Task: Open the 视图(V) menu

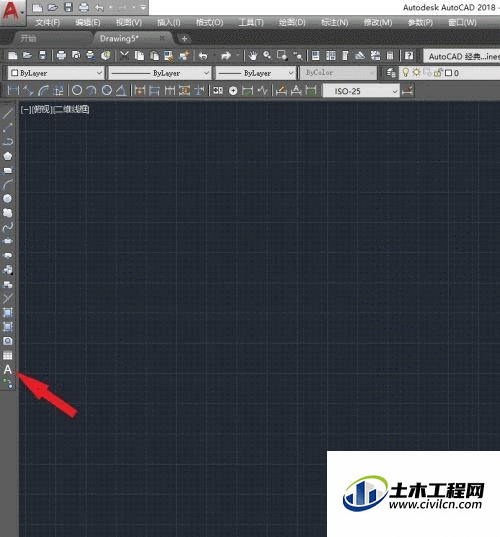Action: coord(129,23)
